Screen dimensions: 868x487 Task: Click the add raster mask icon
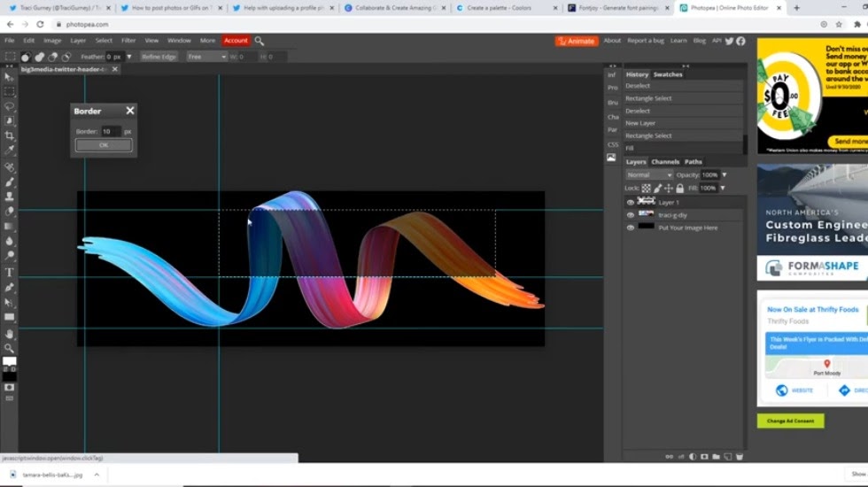click(x=704, y=457)
